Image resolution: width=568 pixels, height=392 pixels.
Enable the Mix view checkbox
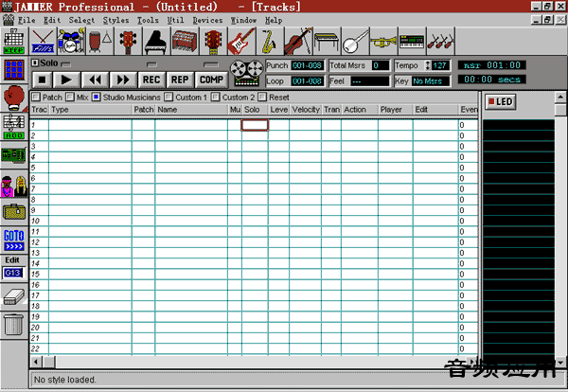[x=70, y=97]
